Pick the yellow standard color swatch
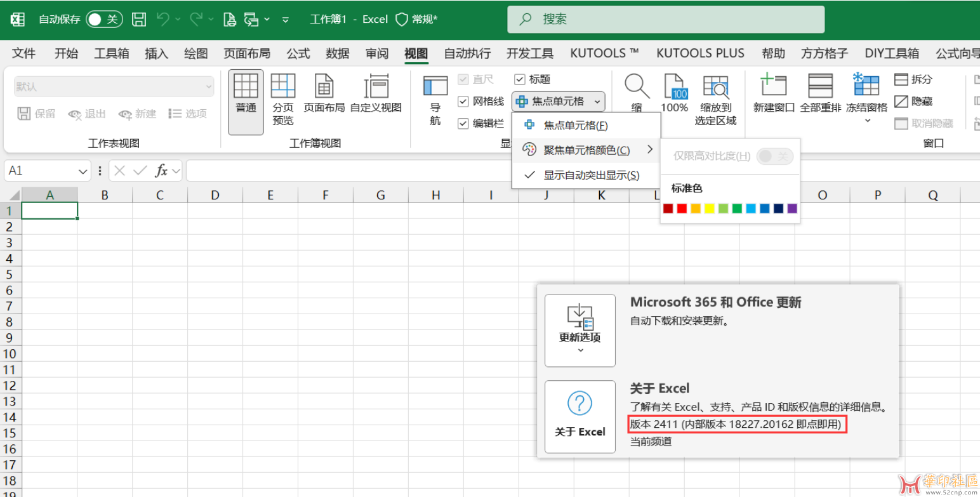The width and height of the screenshot is (980, 497). (709, 208)
